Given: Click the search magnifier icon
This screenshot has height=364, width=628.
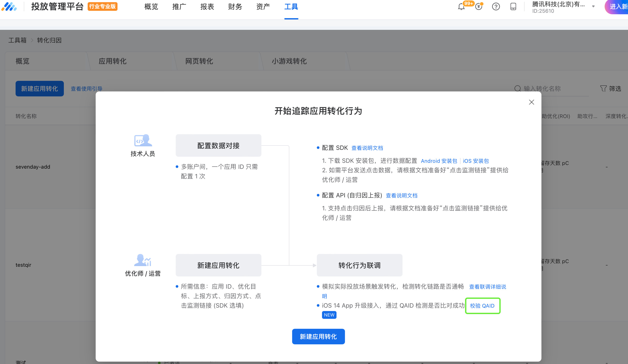Looking at the screenshot, I should click(x=518, y=89).
